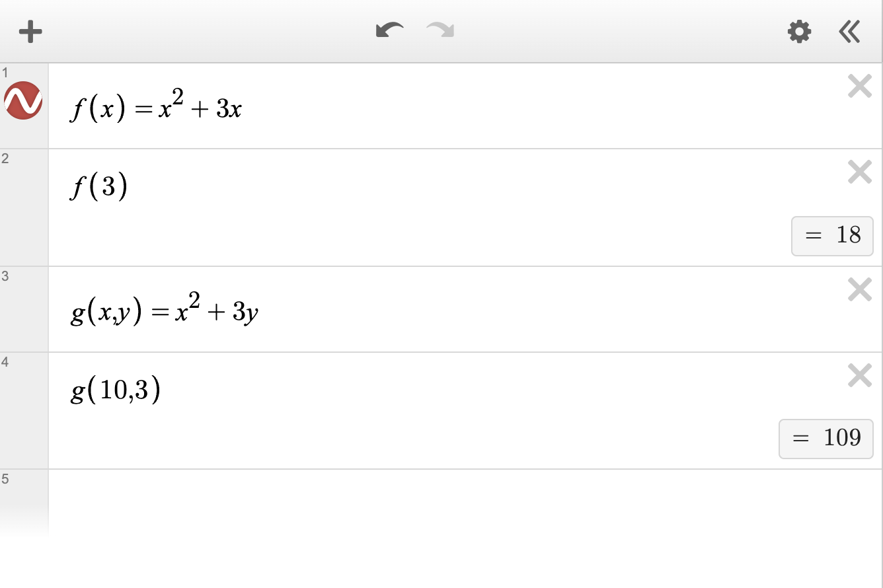The height and width of the screenshot is (588, 883).
Task: Click the grayed redo arrow
Action: pos(440,31)
